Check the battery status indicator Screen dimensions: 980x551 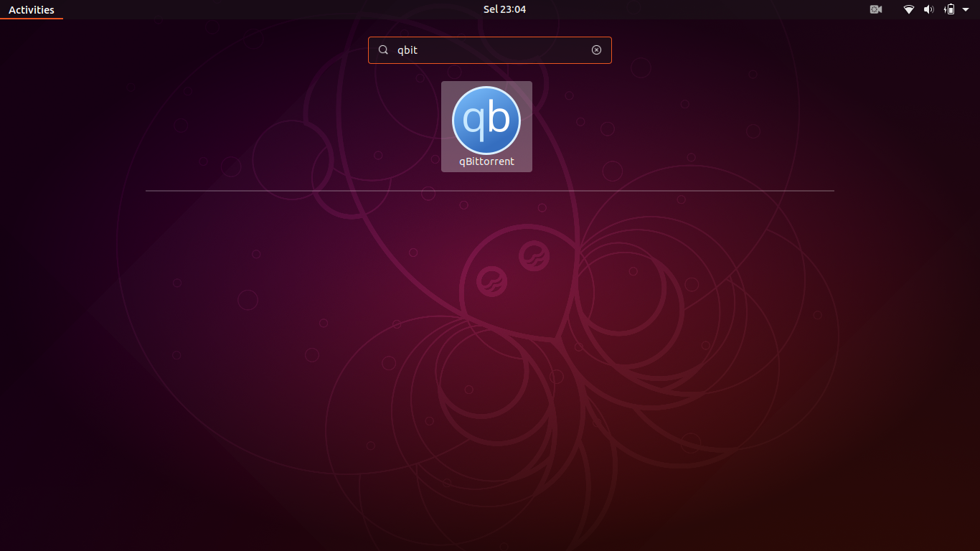tap(949, 9)
